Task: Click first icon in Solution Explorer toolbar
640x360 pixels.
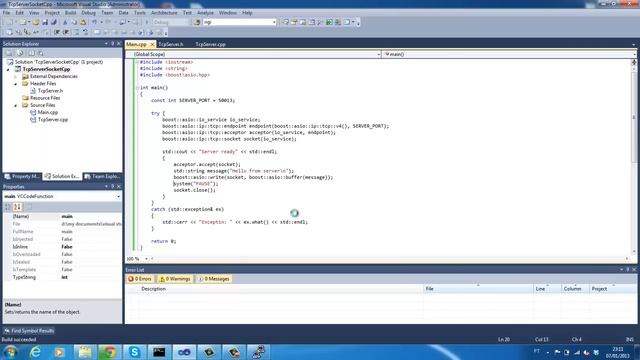Action: click(8, 53)
